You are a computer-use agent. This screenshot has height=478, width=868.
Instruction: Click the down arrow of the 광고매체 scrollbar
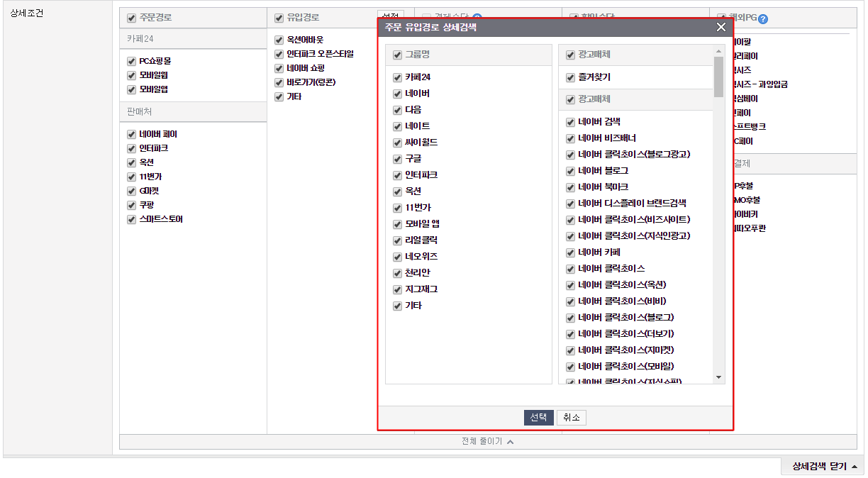(718, 377)
